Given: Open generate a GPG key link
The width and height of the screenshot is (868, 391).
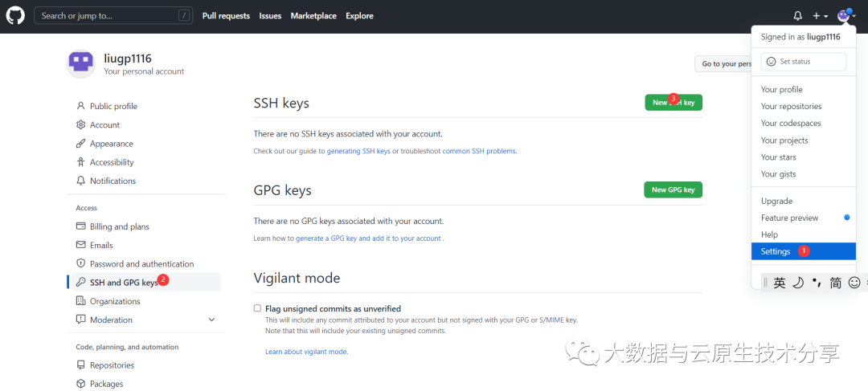Looking at the screenshot, I should click(369, 238).
